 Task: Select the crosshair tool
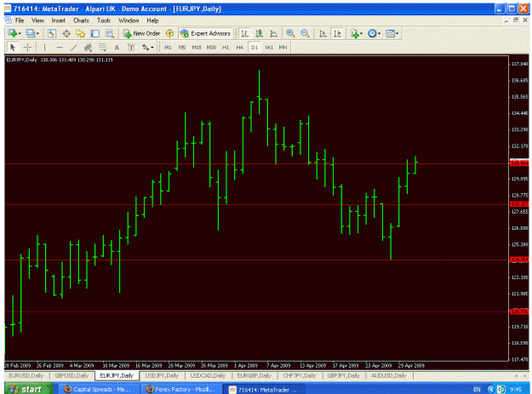coord(27,48)
